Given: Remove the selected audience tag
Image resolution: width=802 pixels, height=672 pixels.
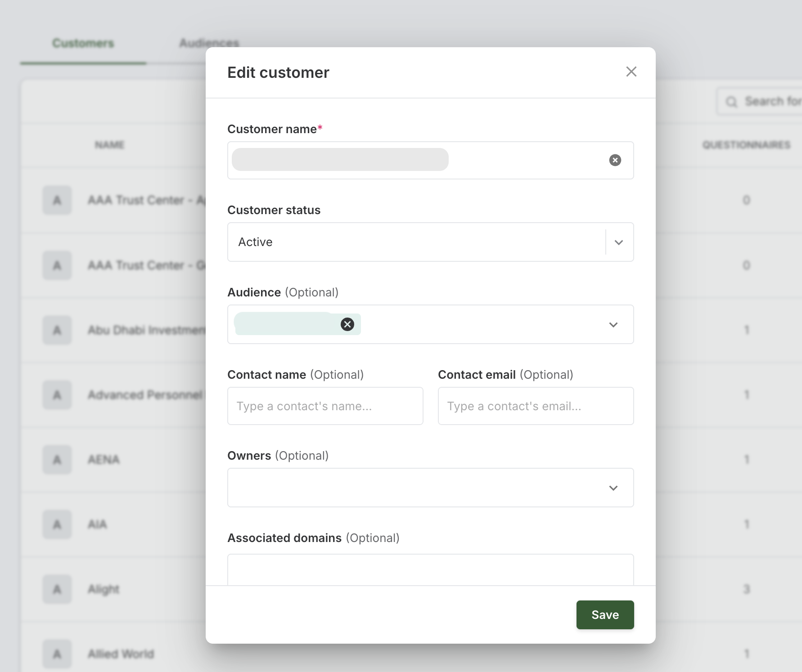Looking at the screenshot, I should [x=347, y=324].
